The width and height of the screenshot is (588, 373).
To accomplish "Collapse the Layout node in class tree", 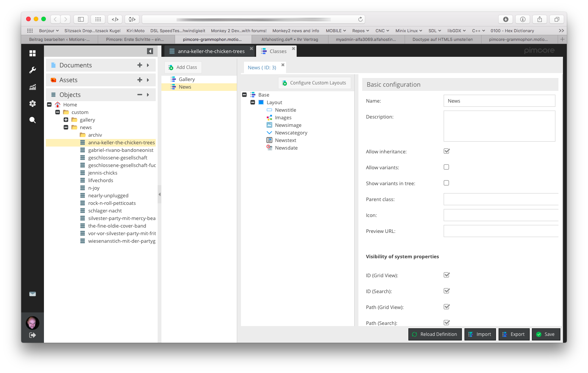I will click(253, 102).
